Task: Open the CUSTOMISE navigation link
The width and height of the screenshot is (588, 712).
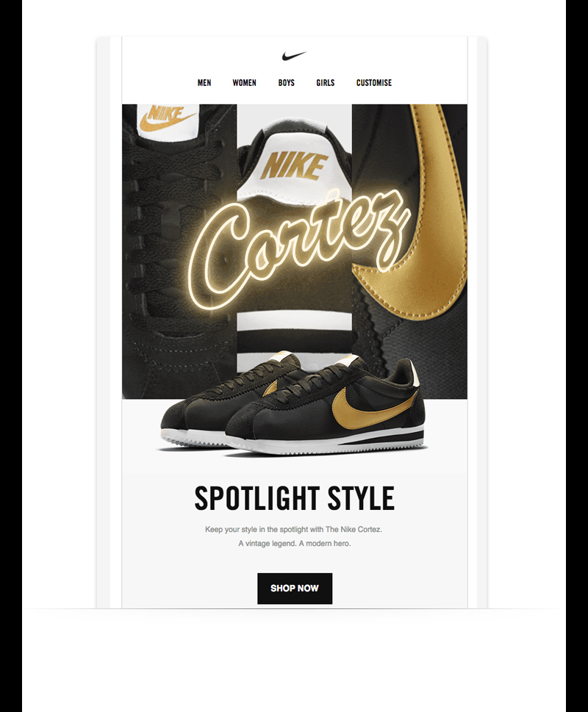Action: (x=374, y=82)
